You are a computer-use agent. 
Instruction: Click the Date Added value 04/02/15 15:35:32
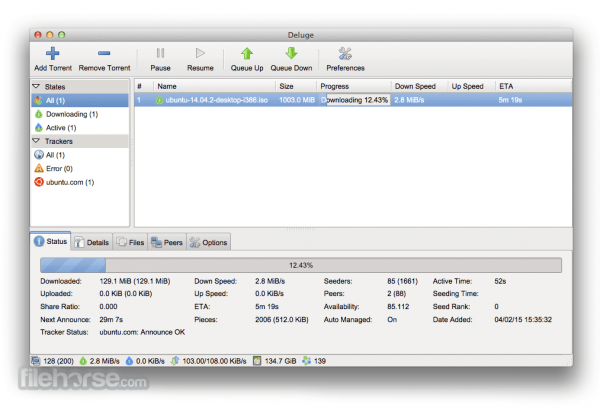(523, 319)
